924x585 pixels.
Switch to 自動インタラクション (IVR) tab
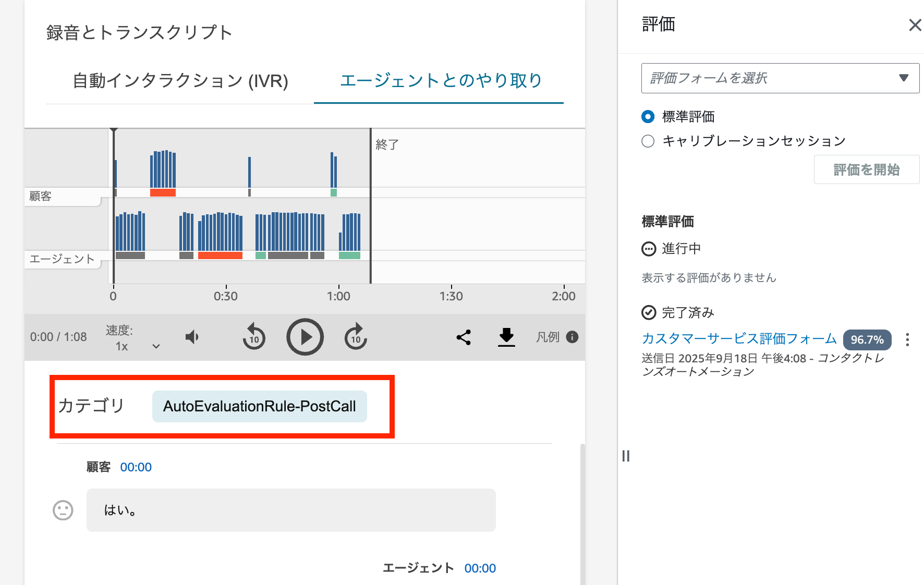coord(180,81)
